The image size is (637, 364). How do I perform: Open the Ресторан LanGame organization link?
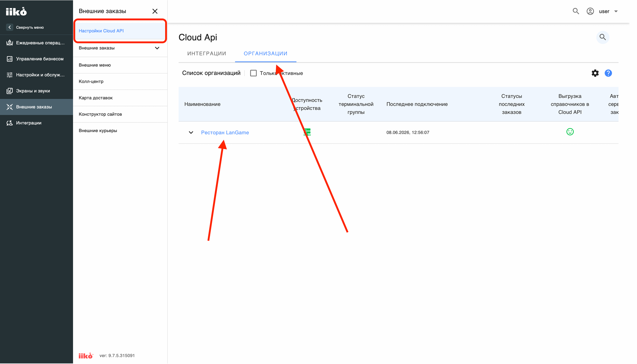[x=225, y=133]
